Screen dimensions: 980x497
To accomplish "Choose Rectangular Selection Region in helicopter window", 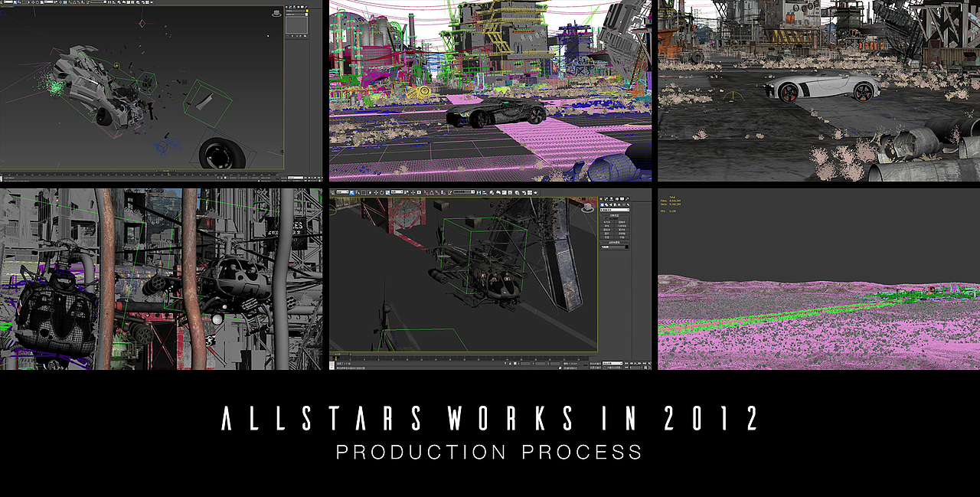I will point(364,192).
